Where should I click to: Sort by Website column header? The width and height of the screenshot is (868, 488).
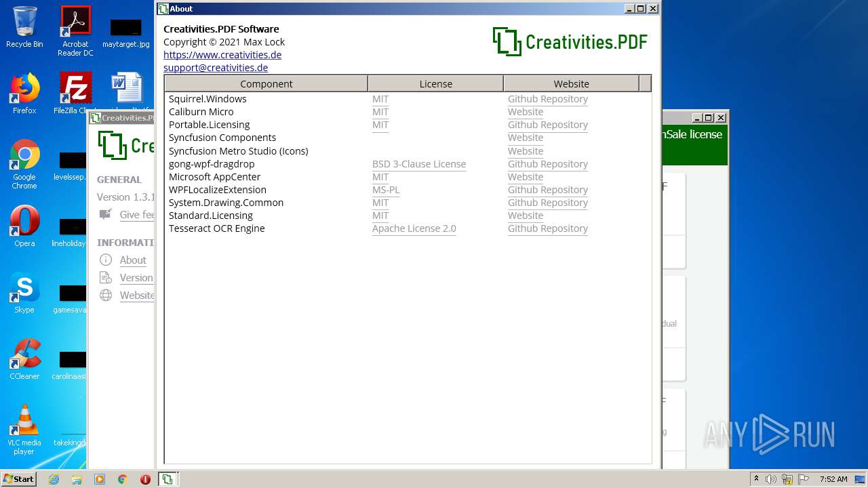coord(571,83)
